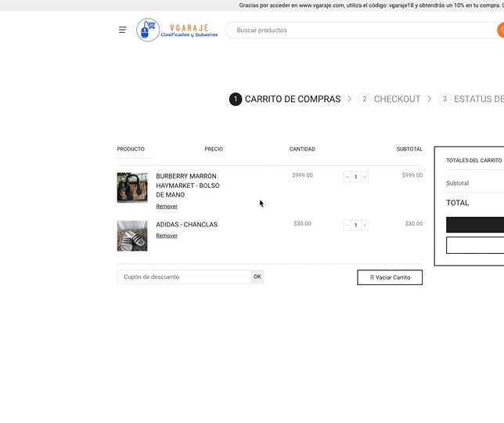Open the Adidas chanclas thumbnail
504x423 pixels.
pos(132,236)
